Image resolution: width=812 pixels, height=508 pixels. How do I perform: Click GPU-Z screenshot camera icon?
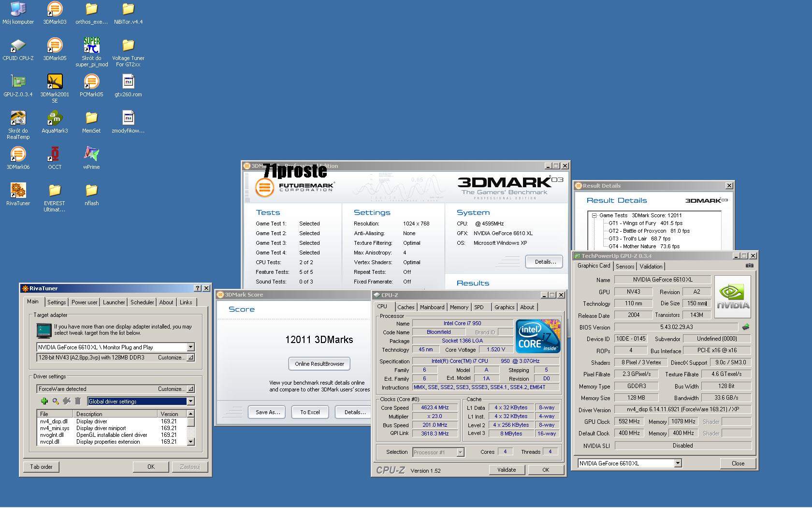(749, 265)
